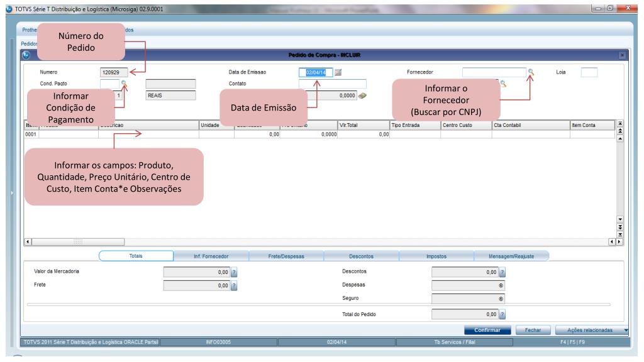Click the Fornecedor input field
The image size is (644, 362).
click(494, 72)
